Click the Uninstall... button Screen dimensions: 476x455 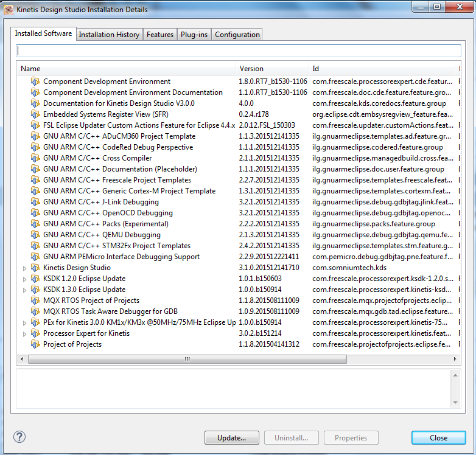(292, 438)
